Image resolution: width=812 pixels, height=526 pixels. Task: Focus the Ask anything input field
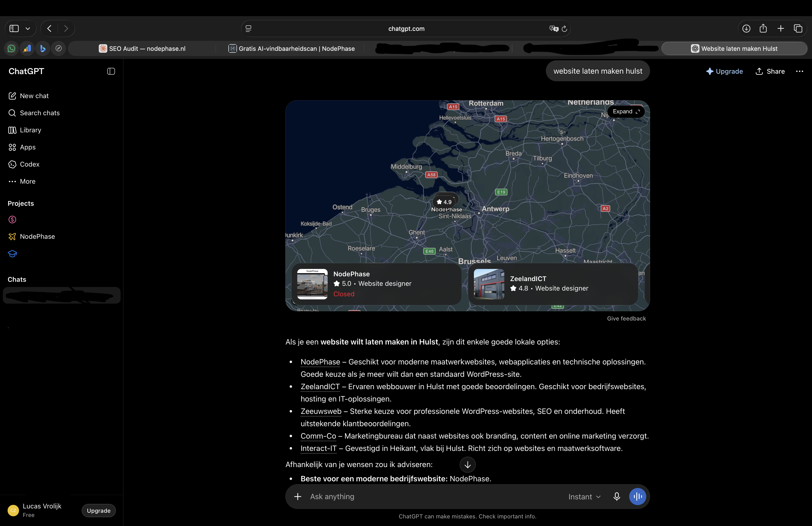433,497
